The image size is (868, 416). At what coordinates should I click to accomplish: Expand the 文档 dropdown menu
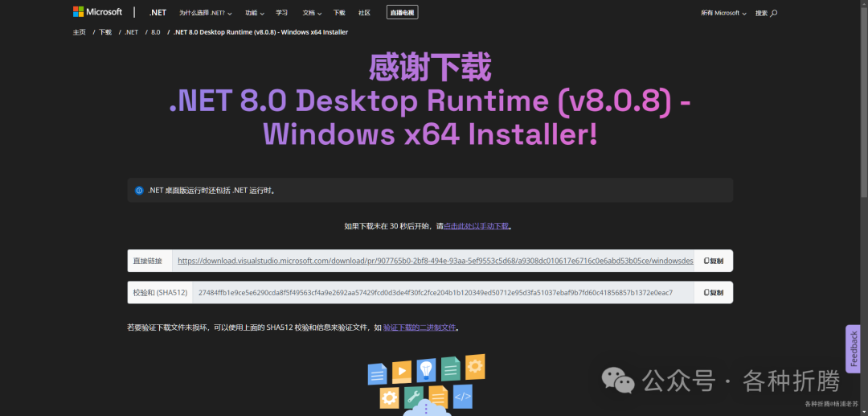coord(312,13)
